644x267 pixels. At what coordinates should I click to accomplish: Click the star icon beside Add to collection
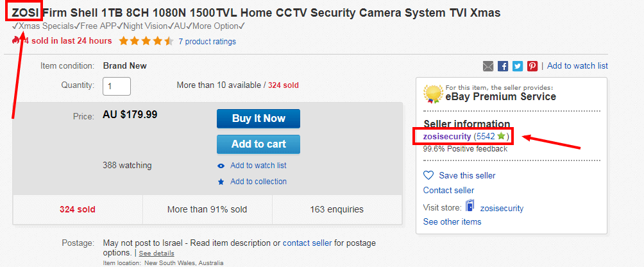point(221,182)
